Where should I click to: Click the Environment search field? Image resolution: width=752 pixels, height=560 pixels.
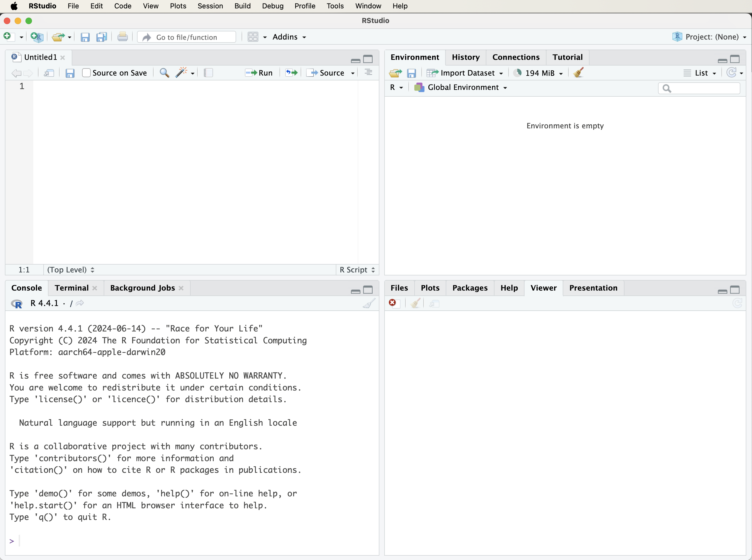point(699,88)
